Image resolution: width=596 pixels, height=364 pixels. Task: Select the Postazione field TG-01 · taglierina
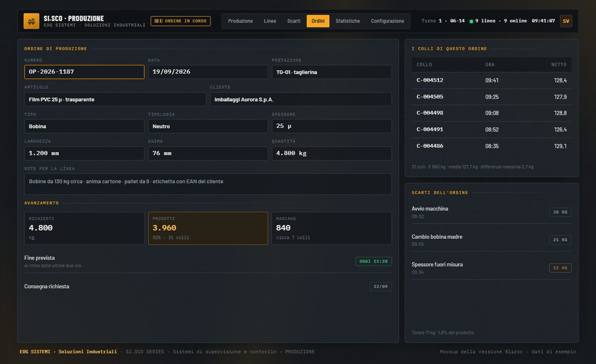[x=332, y=72]
